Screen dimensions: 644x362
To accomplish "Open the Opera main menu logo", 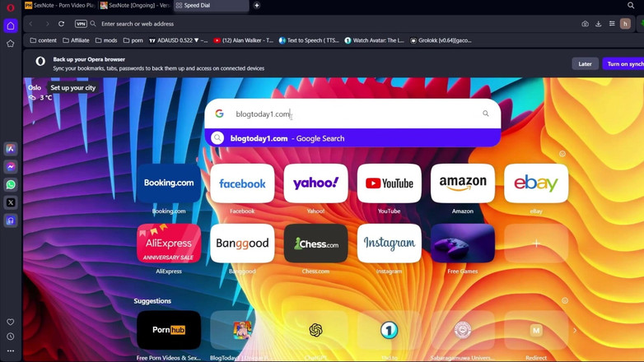I will pyautogui.click(x=11, y=7).
